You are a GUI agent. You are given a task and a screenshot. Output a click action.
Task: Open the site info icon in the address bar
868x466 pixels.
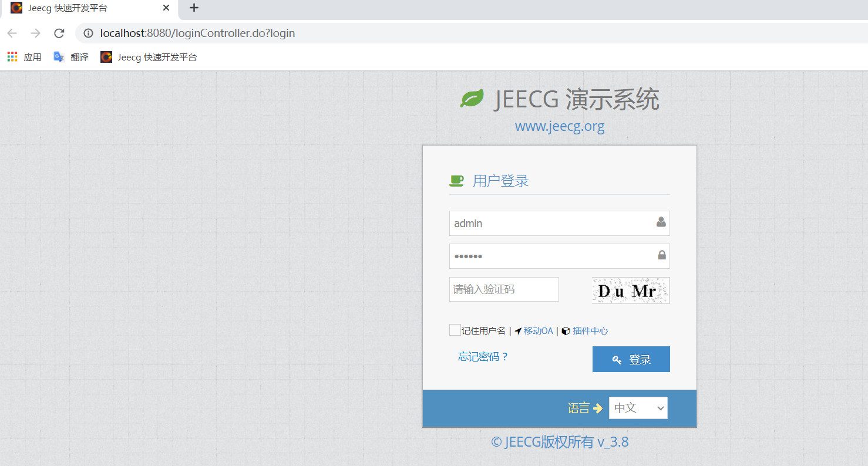(89, 33)
